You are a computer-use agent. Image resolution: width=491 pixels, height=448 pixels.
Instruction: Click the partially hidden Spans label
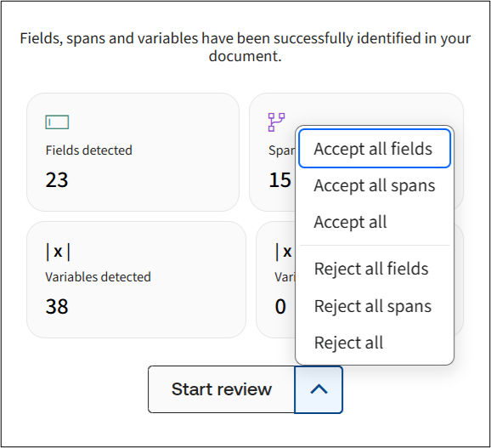click(x=281, y=150)
